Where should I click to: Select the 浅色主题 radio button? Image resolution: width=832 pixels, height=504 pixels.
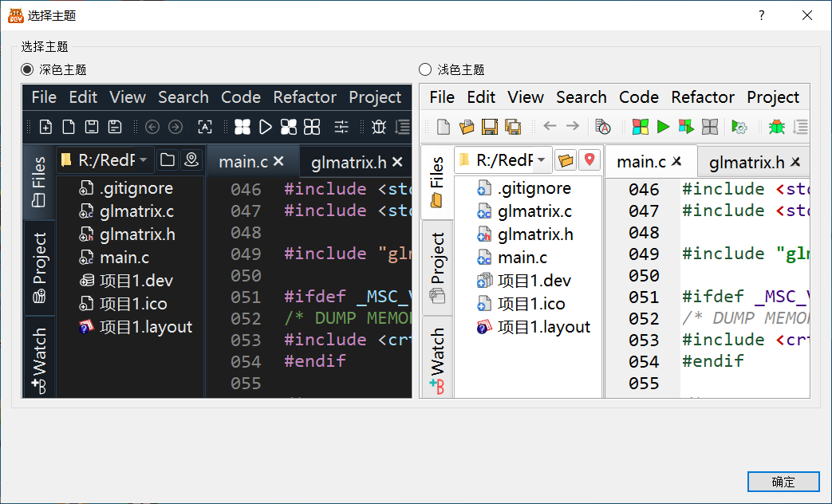[425, 69]
